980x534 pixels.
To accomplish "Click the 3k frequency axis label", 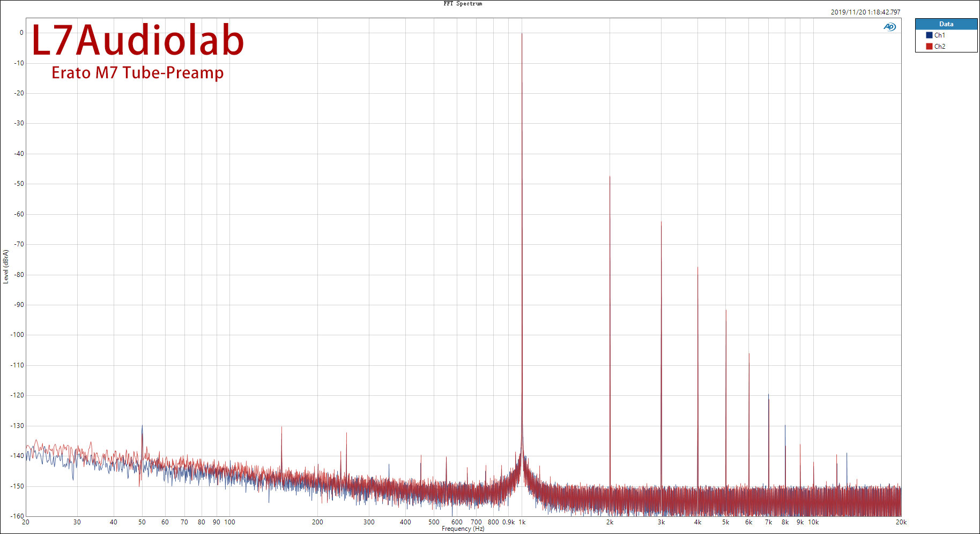I will pos(661,522).
